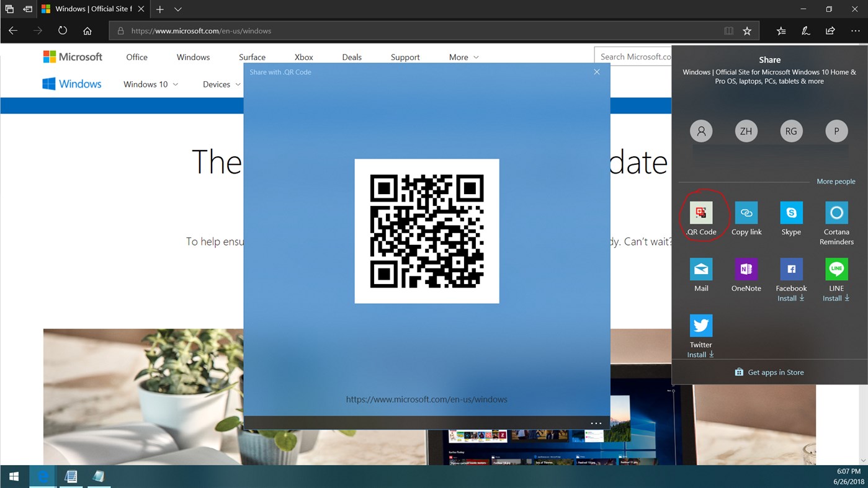Select the Xbox menu item

coord(303,56)
